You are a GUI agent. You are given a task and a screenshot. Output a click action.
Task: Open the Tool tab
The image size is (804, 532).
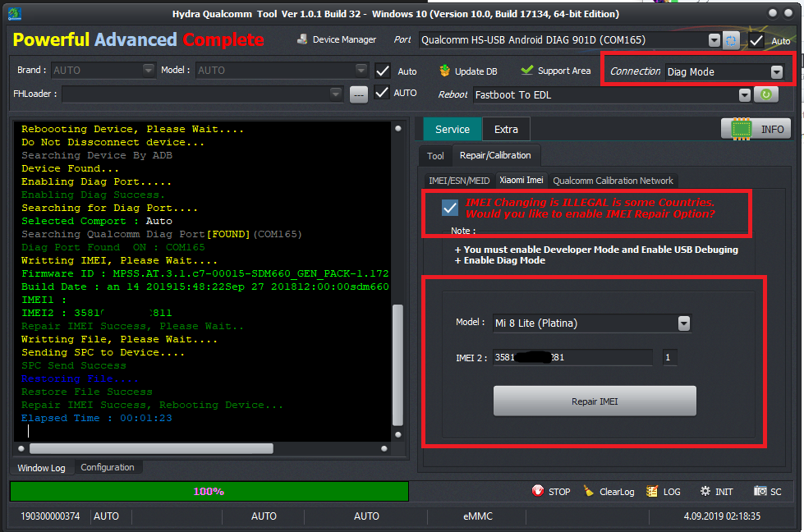click(x=435, y=156)
